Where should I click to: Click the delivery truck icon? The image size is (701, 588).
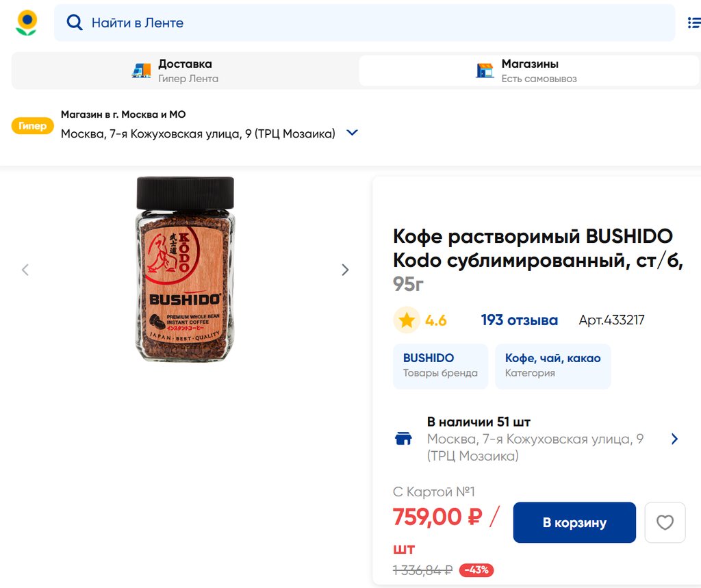click(x=142, y=71)
